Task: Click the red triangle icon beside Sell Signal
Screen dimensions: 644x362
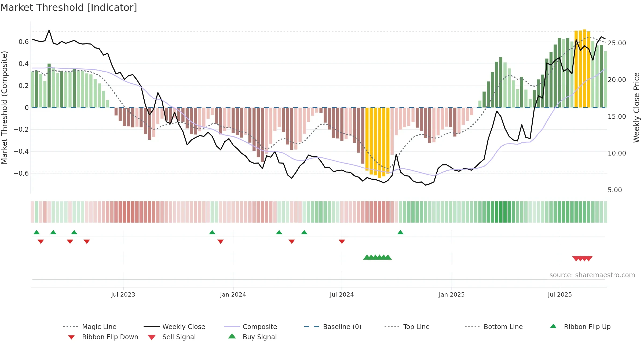Action: pyautogui.click(x=152, y=337)
